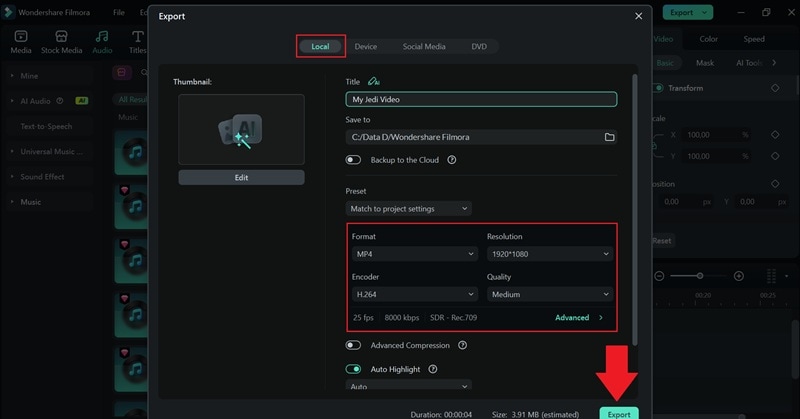Open the Format dropdown showing MP4
The width and height of the screenshot is (800, 419).
pyautogui.click(x=415, y=254)
